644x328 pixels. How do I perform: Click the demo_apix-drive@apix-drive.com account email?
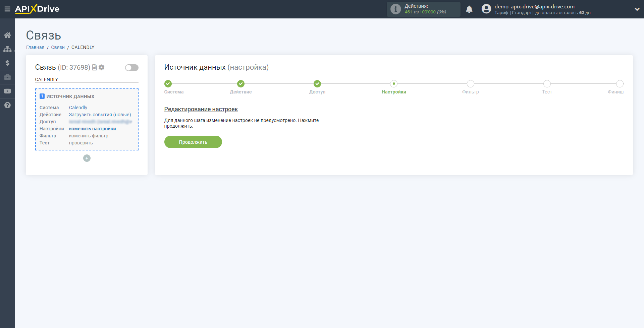pos(534,6)
